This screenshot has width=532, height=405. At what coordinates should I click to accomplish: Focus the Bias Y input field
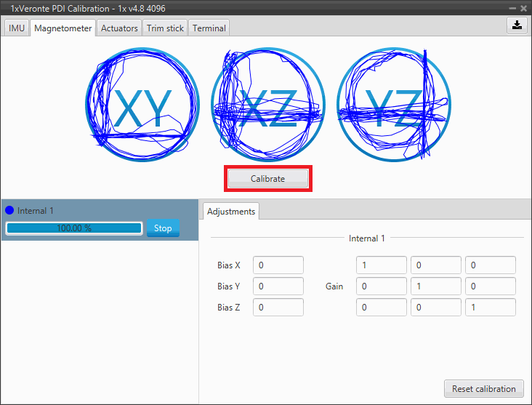pyautogui.click(x=278, y=286)
